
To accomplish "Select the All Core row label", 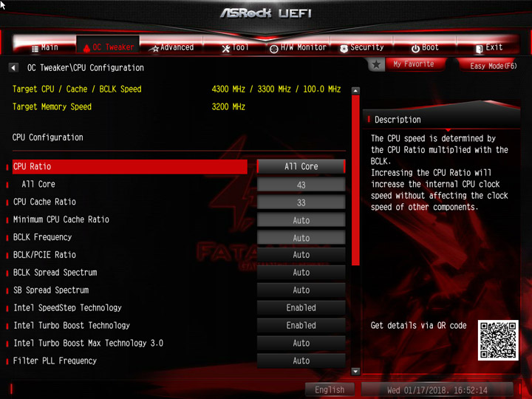I will point(38,184).
